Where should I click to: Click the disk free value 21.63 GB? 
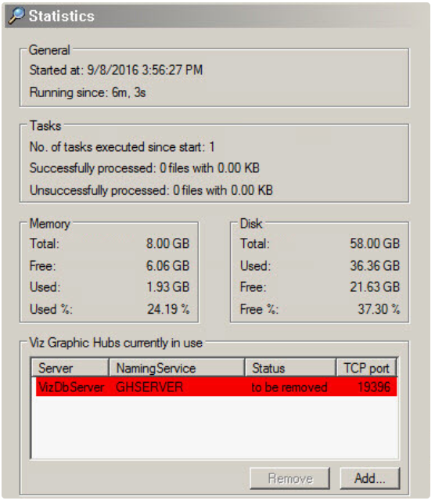pyautogui.click(x=375, y=287)
